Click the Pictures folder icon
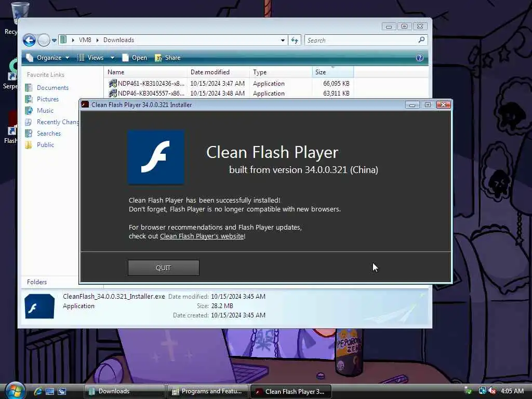 click(x=29, y=99)
